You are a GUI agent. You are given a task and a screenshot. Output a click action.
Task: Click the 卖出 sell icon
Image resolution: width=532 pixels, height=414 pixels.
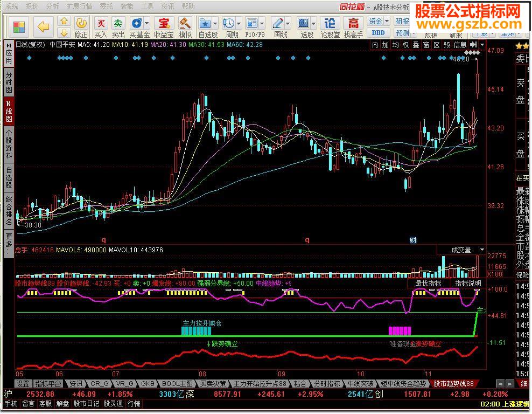pos(118,23)
